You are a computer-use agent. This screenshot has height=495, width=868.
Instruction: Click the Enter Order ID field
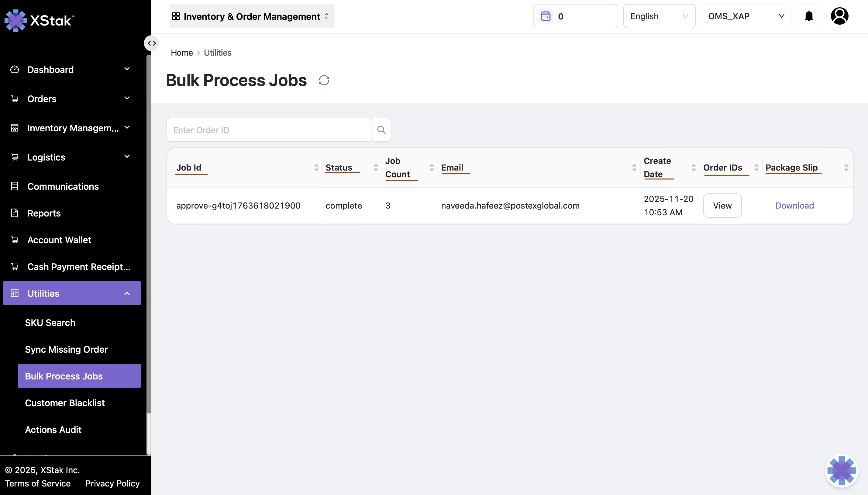click(x=269, y=130)
